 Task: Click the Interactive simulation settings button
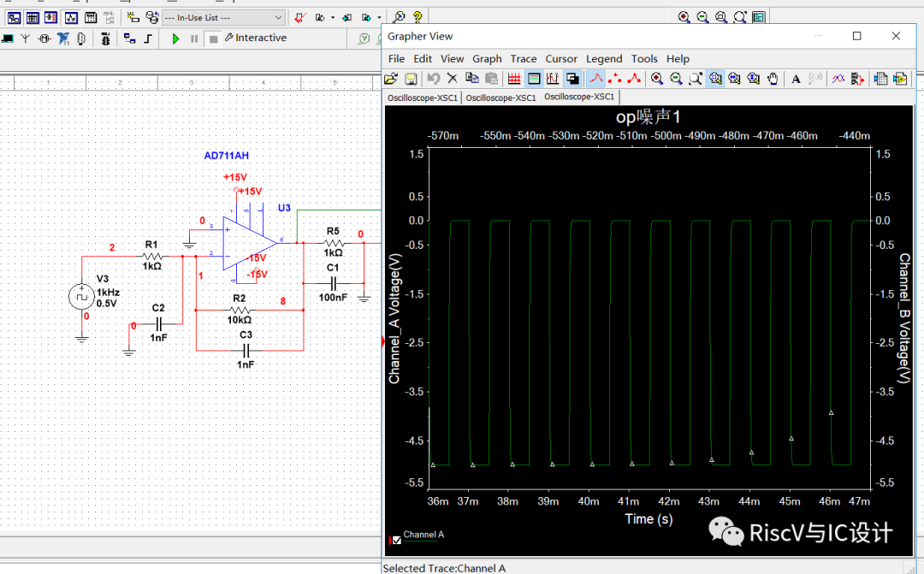pos(256,38)
